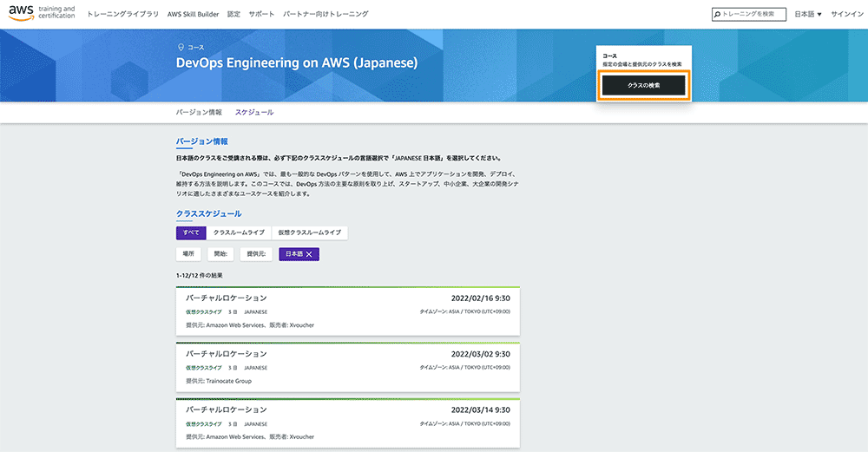Focus the トレーニングを検索 search field
Screen dimensions: 868x452
click(749, 15)
